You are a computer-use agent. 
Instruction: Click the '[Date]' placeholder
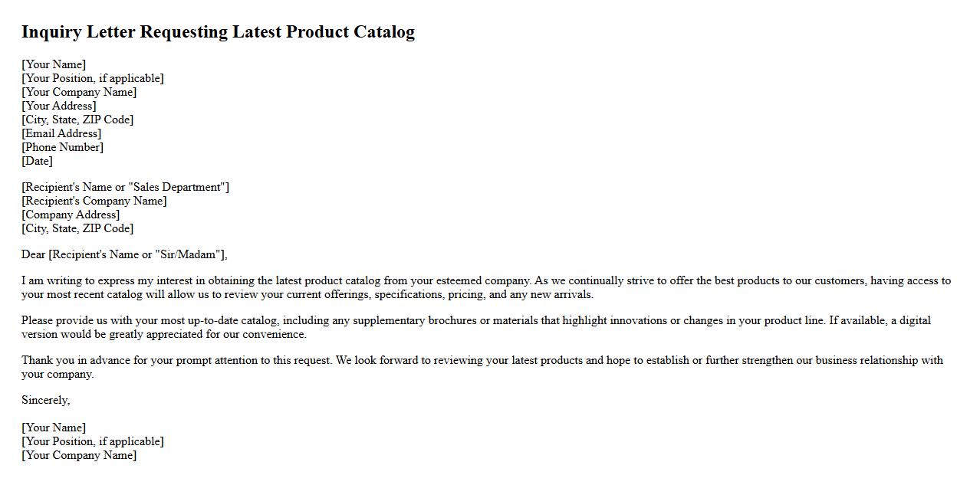click(x=37, y=161)
